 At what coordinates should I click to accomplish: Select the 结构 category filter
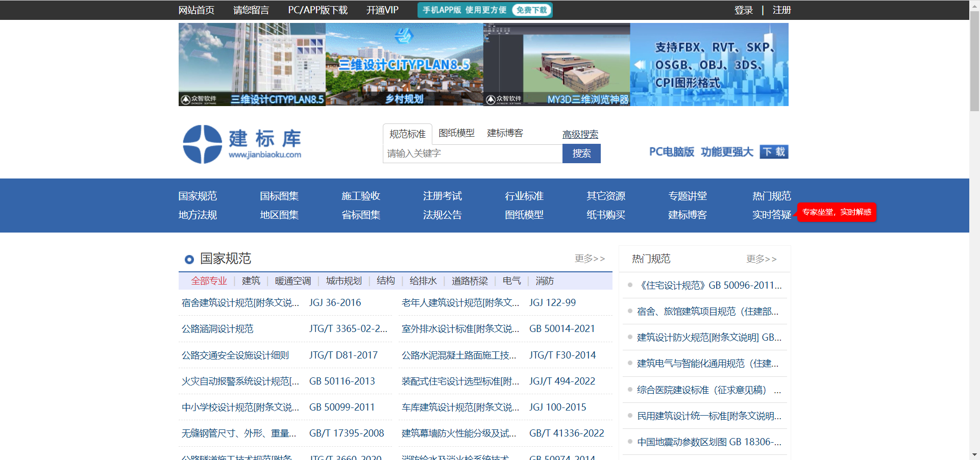[386, 281]
